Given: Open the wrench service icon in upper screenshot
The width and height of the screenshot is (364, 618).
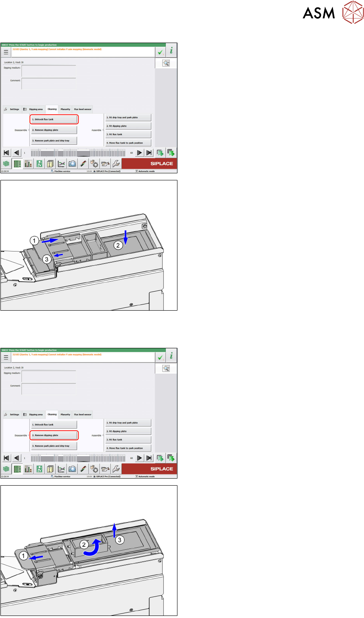Looking at the screenshot, I should pyautogui.click(x=116, y=164).
